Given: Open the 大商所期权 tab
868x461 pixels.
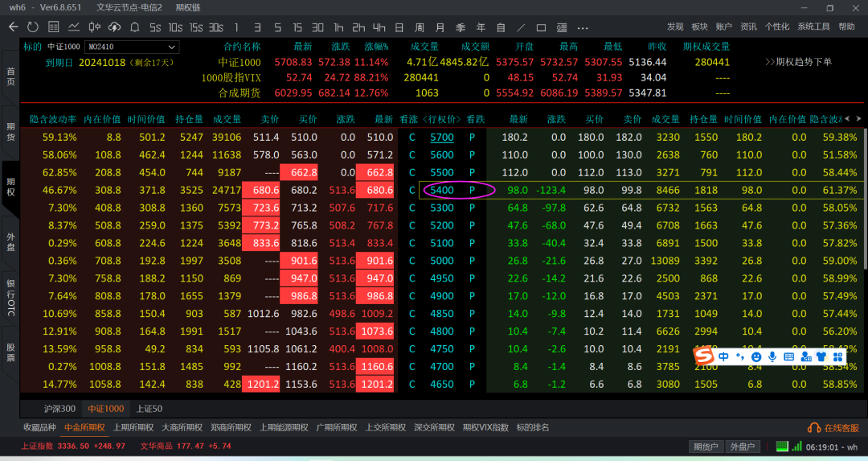Looking at the screenshot, I should coord(182,428).
